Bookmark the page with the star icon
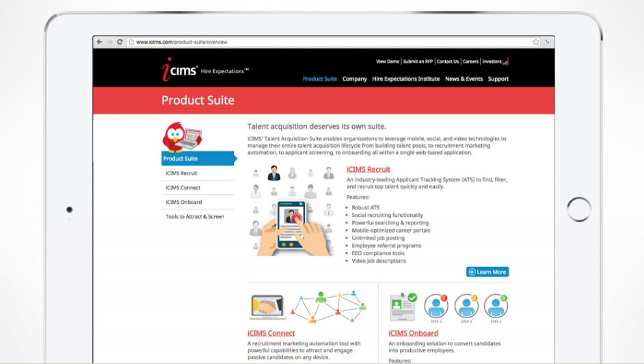644x364 pixels. pyautogui.click(x=535, y=42)
